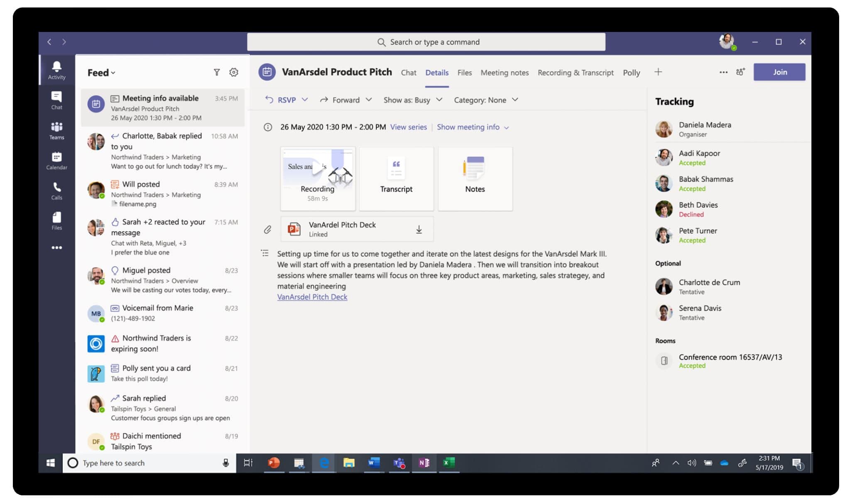Open the VanArsdel Pitch Deck hyperlink
The width and height of the screenshot is (852, 504).
tap(312, 297)
